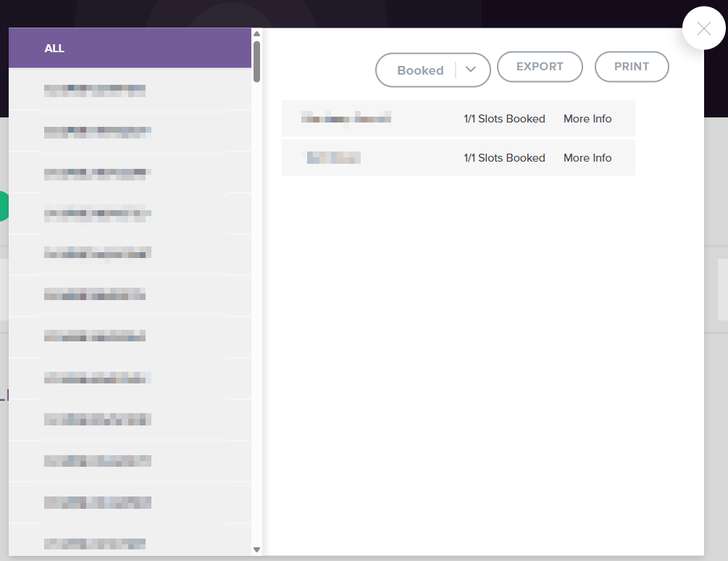The width and height of the screenshot is (728, 561).
Task: Click the scroll up arrow of the list
Action: tap(256, 33)
